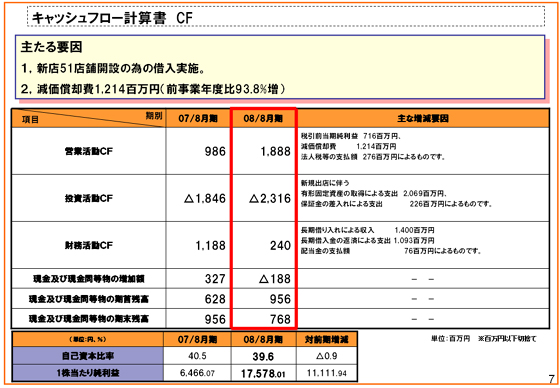Select the value "986" for 営業活動CF
Screen dimensions: 560x388
pos(215,151)
